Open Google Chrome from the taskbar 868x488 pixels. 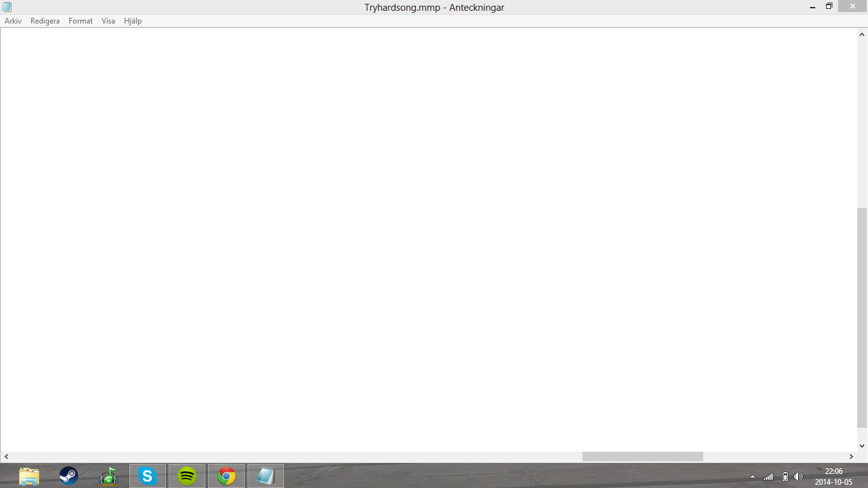(x=226, y=476)
